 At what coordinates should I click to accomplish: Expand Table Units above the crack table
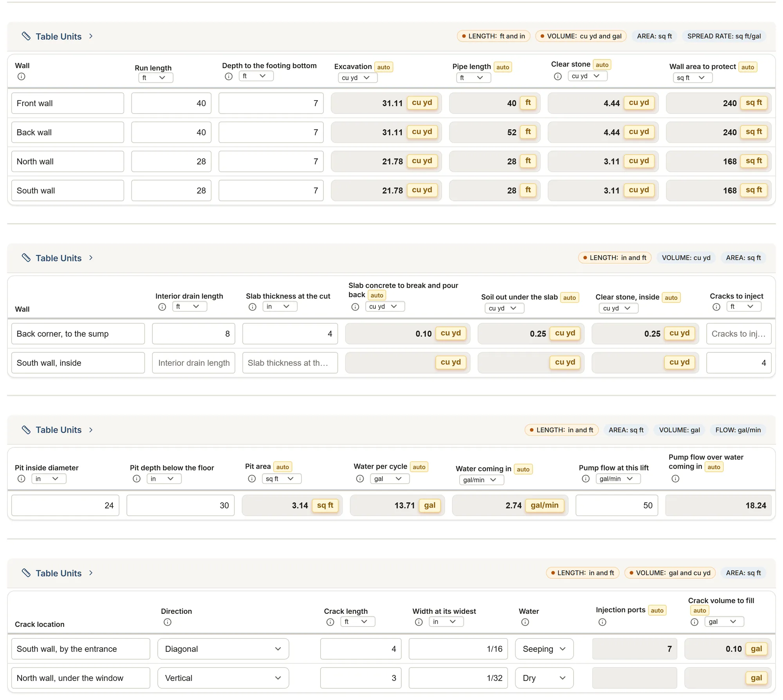tap(58, 573)
